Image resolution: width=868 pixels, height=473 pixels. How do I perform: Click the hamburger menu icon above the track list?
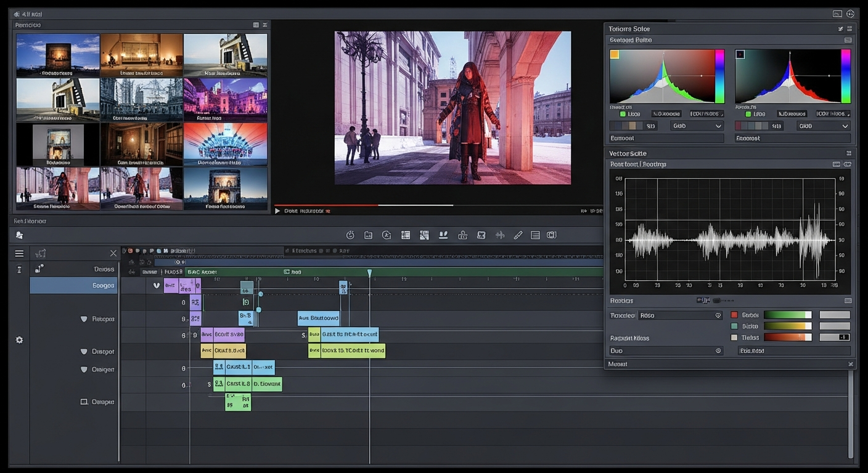pos(20,253)
